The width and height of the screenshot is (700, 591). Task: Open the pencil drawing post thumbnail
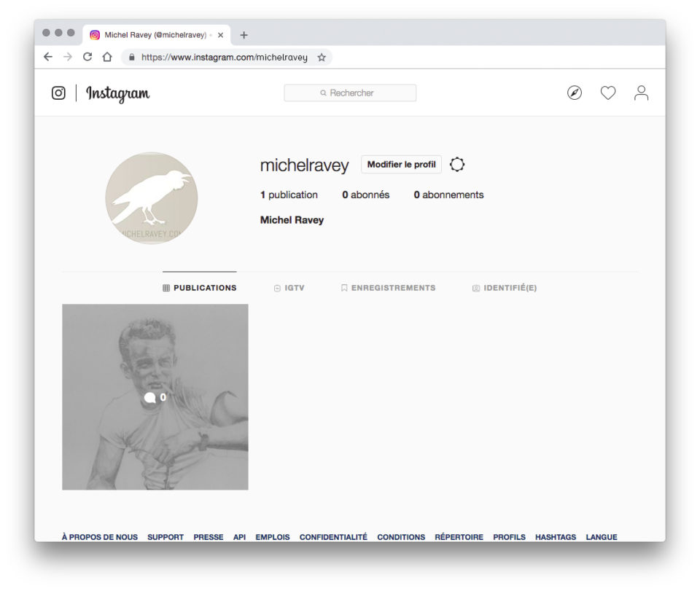(155, 397)
